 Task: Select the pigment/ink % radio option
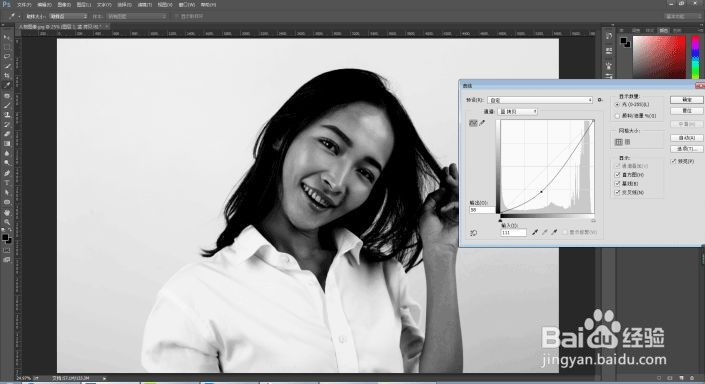tap(617, 116)
